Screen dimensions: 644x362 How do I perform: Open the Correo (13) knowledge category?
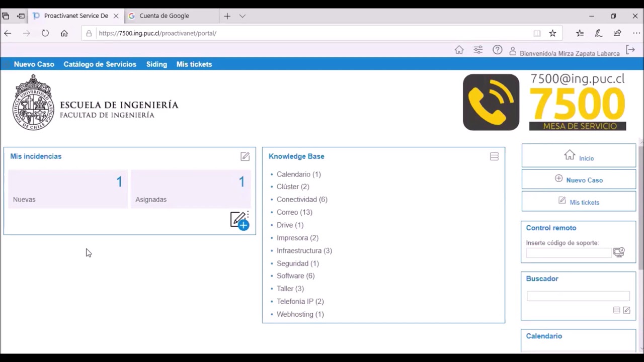click(x=294, y=212)
